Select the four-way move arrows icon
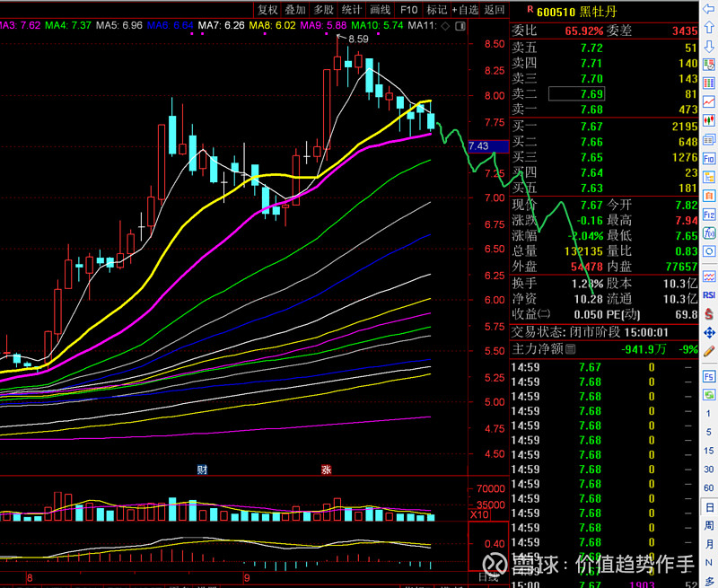Image resolution: width=718 pixels, height=588 pixels. pyautogui.click(x=709, y=332)
